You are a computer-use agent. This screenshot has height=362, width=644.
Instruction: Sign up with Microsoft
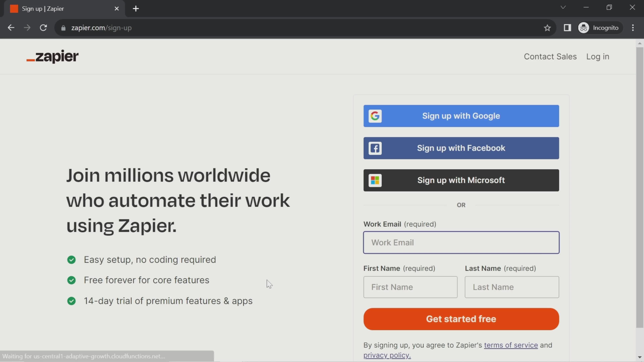pos(461,180)
